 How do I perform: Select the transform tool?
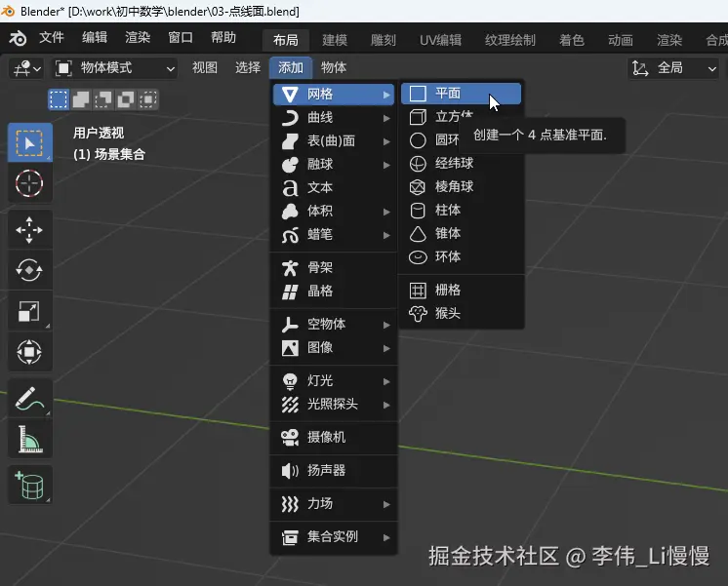coord(29,352)
